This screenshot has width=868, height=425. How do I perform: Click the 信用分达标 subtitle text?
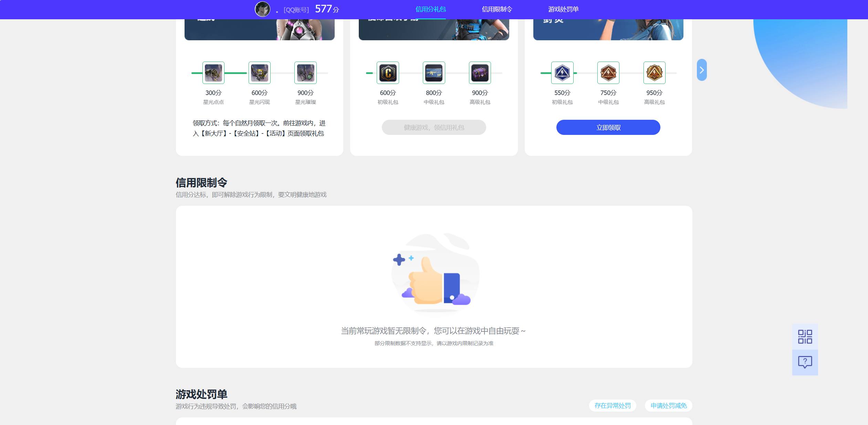click(251, 195)
